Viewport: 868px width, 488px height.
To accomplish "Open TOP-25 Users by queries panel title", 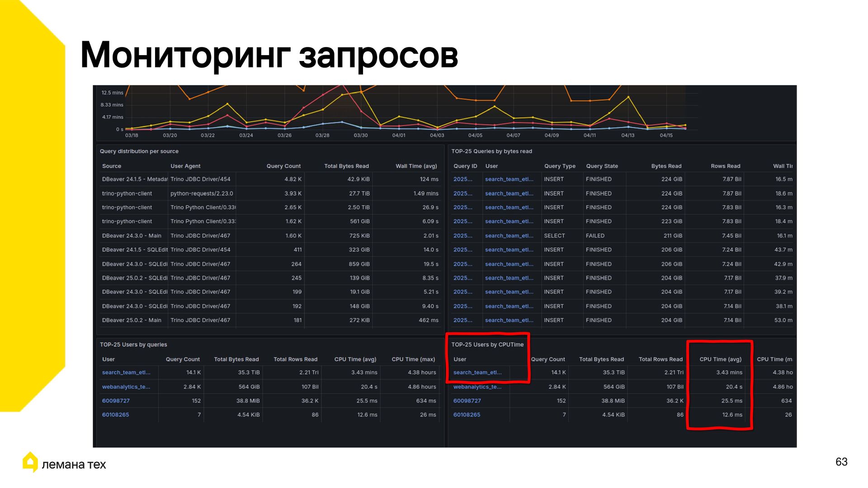I will pos(133,345).
